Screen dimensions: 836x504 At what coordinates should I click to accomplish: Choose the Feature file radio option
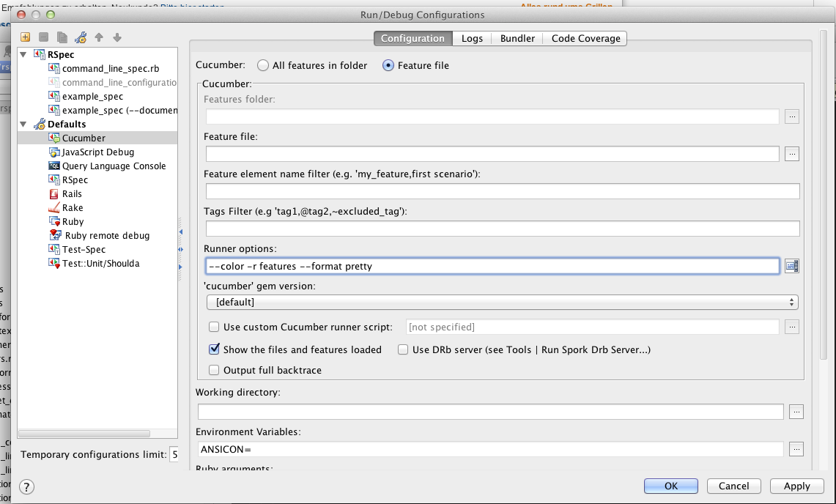tap(388, 65)
